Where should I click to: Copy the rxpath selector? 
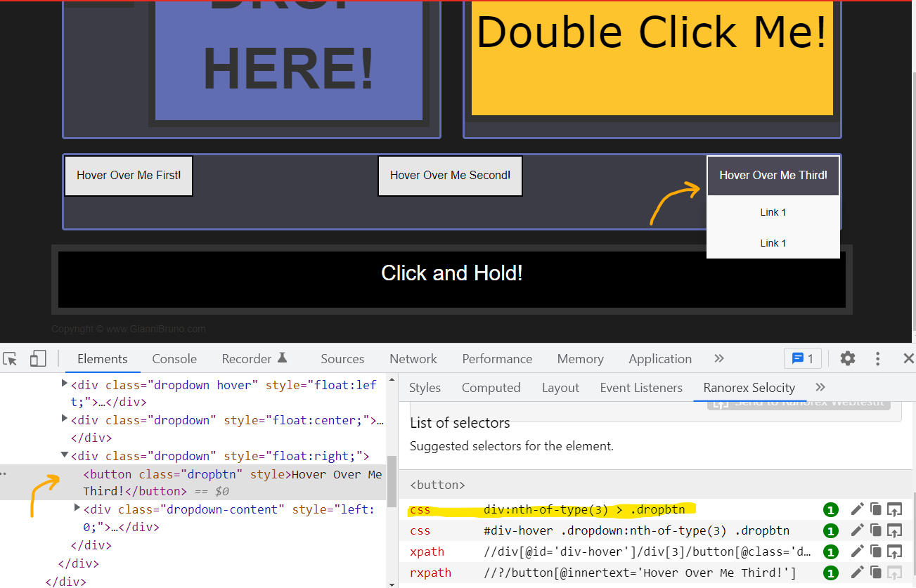[875, 573]
